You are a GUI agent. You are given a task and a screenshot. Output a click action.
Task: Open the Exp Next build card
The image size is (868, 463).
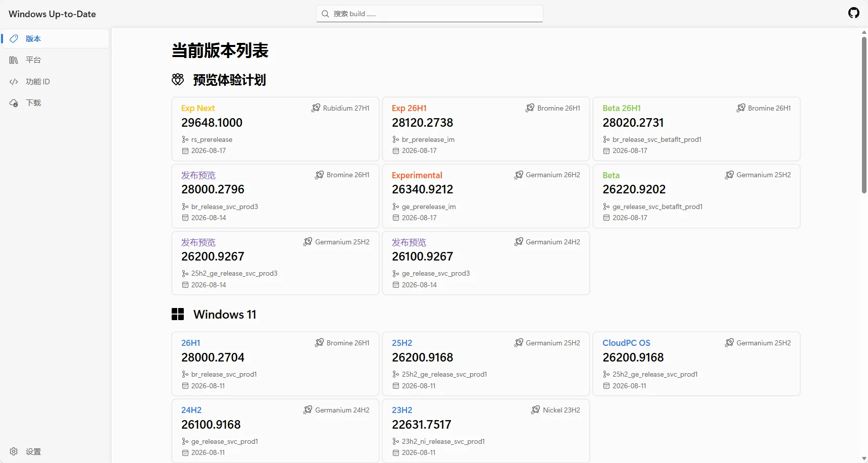pos(275,129)
